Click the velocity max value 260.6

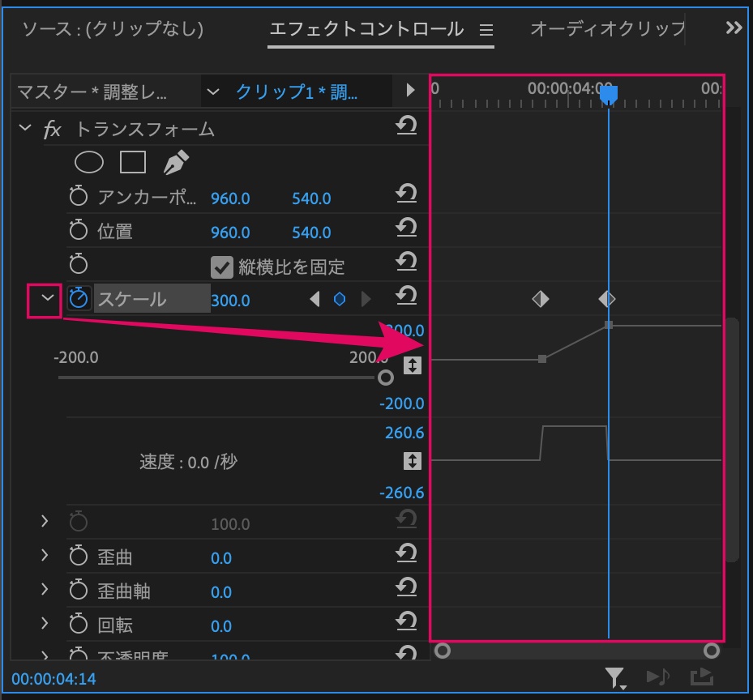[404, 433]
